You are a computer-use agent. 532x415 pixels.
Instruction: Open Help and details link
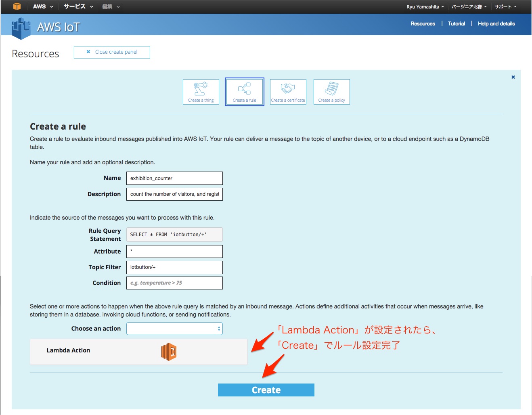coord(496,24)
